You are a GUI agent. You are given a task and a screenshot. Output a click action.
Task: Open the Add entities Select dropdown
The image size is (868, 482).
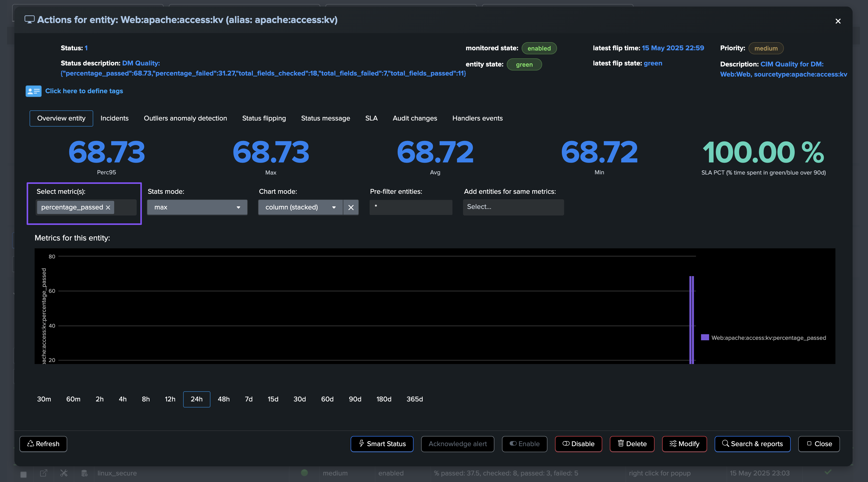pyautogui.click(x=513, y=207)
